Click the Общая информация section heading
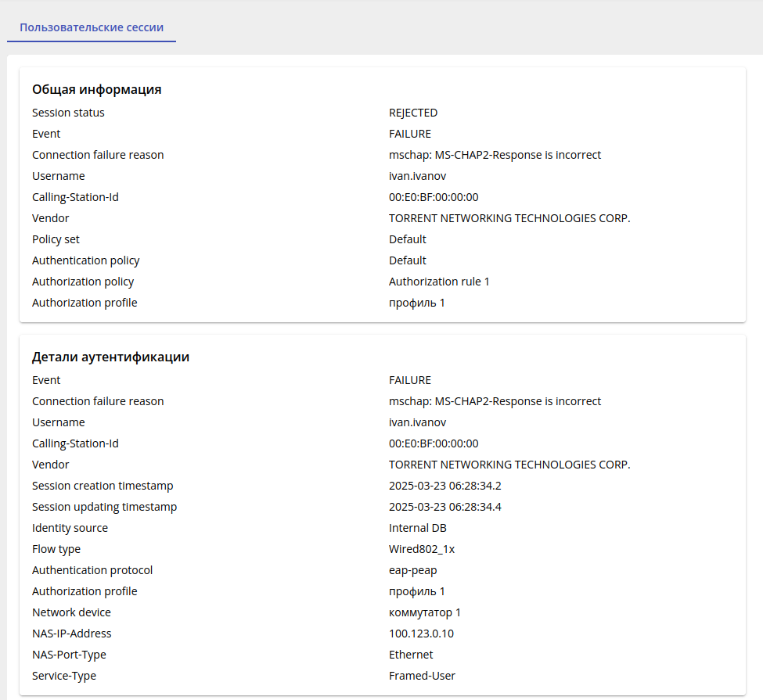 97,89
